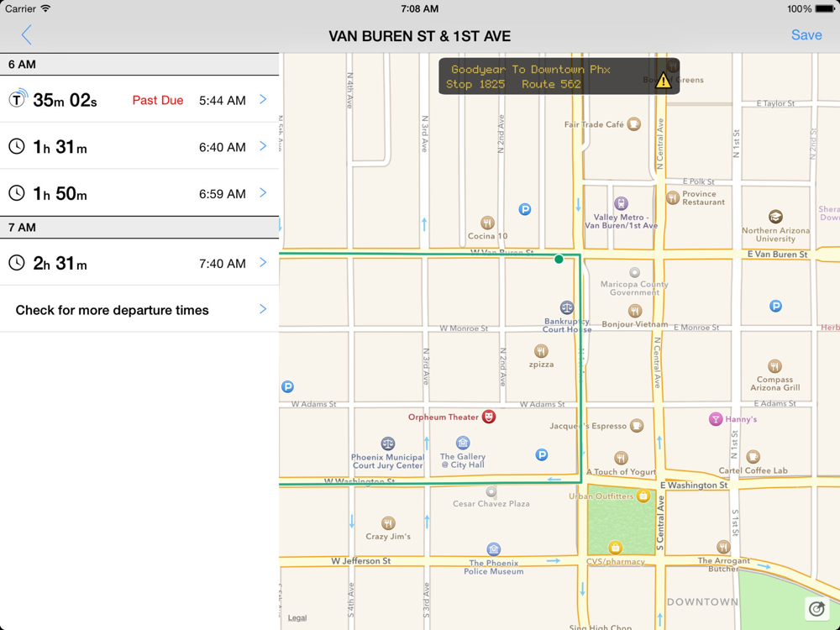Screen dimensions: 840x630
Task: Tap the battery indicator in status bar
Action: coord(825,8)
